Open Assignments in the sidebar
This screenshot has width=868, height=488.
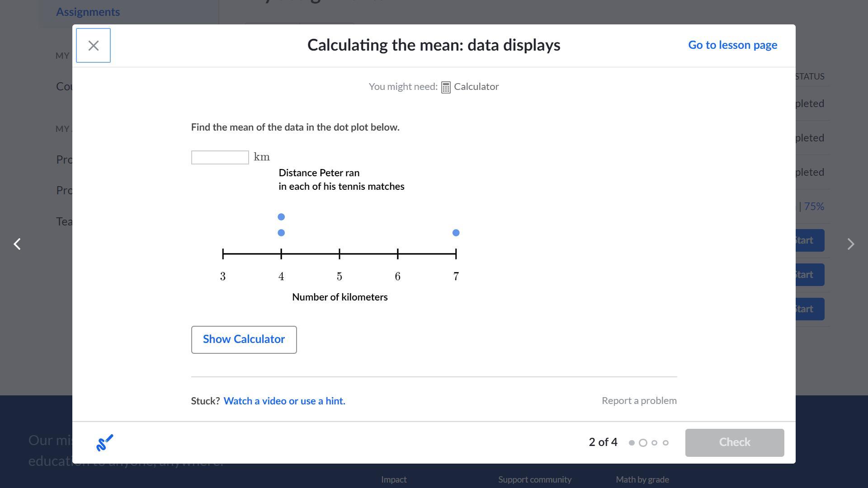point(88,12)
